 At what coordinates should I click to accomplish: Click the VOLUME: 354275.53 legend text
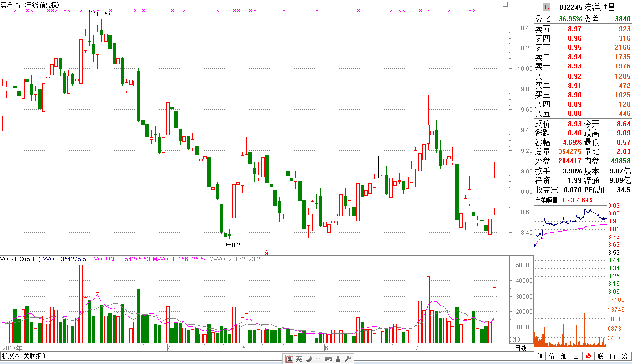pyautogui.click(x=122, y=259)
